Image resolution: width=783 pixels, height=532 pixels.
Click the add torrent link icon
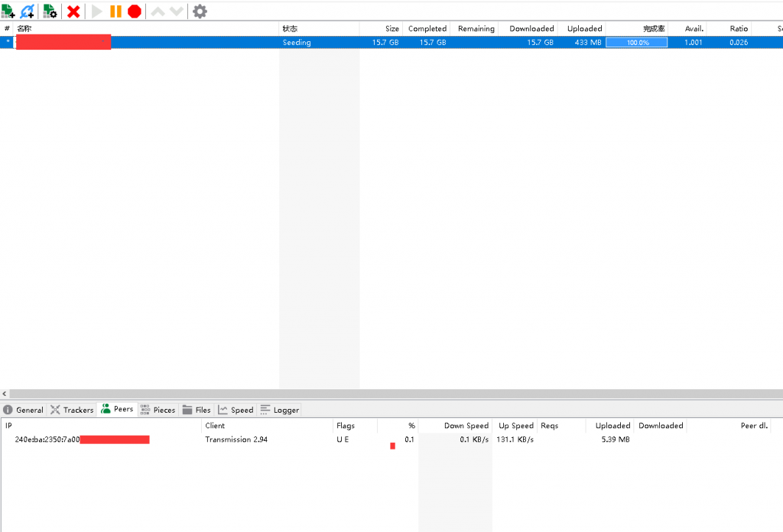[x=28, y=11]
